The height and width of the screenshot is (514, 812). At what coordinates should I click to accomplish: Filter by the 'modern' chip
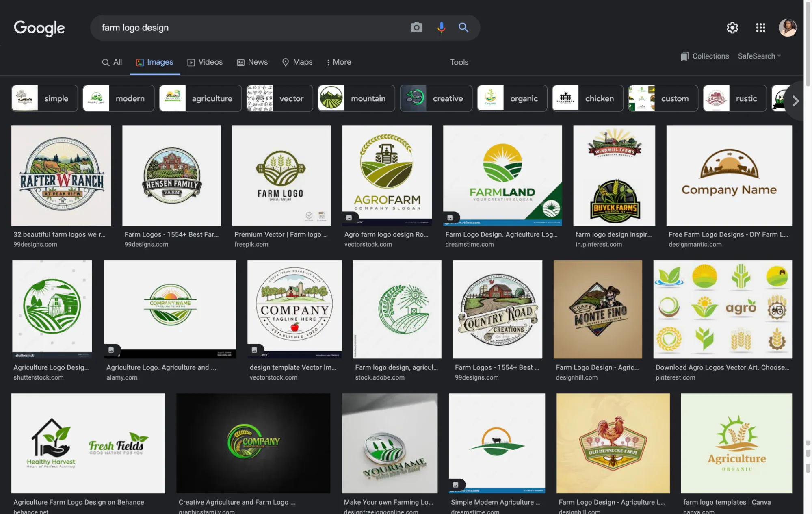(x=119, y=98)
